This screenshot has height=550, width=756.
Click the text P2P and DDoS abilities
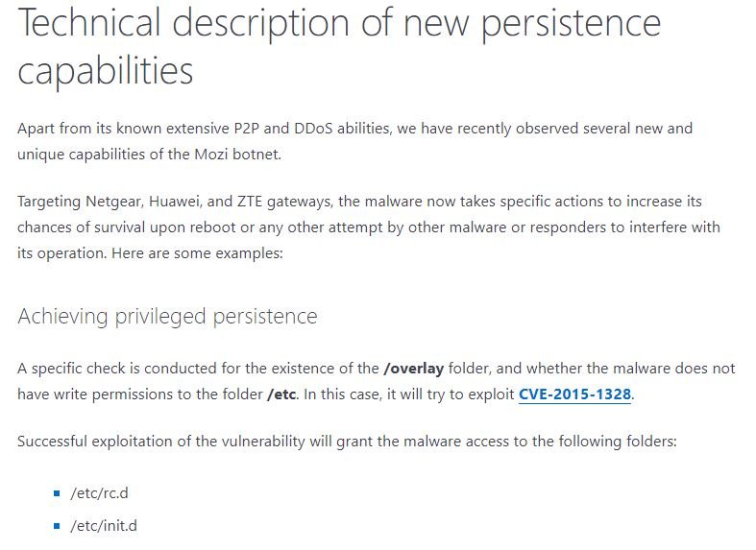312,129
